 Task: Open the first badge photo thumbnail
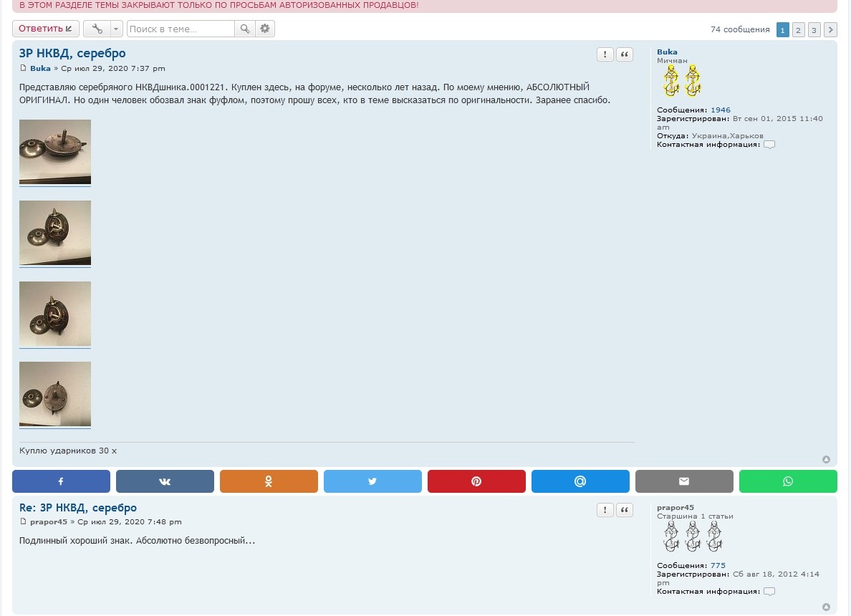[x=55, y=152]
